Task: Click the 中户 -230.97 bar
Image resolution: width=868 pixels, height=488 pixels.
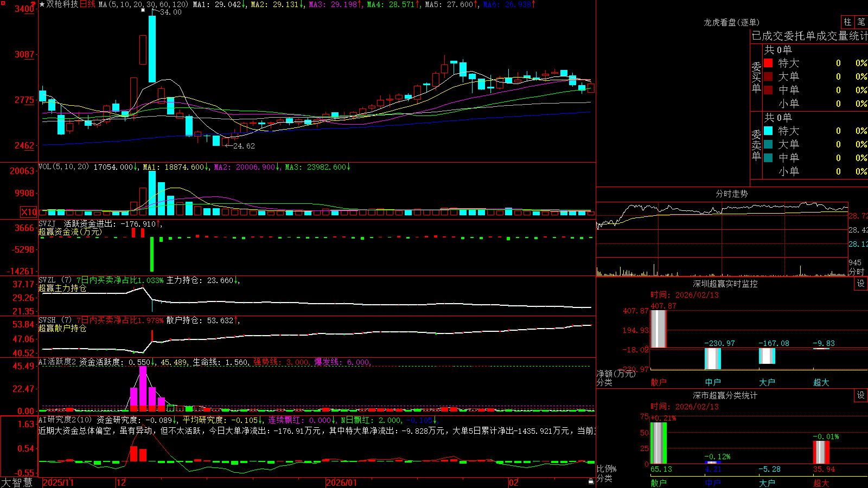Action: tap(713, 358)
